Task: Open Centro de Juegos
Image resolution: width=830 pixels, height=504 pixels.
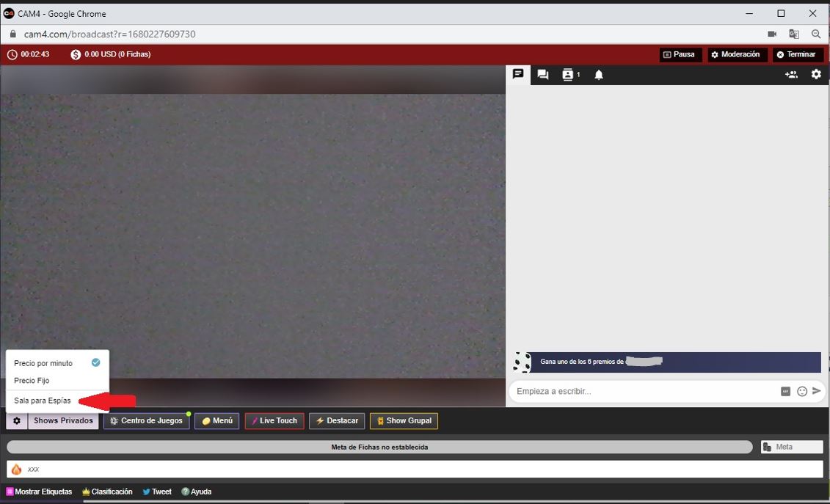Action: (146, 421)
